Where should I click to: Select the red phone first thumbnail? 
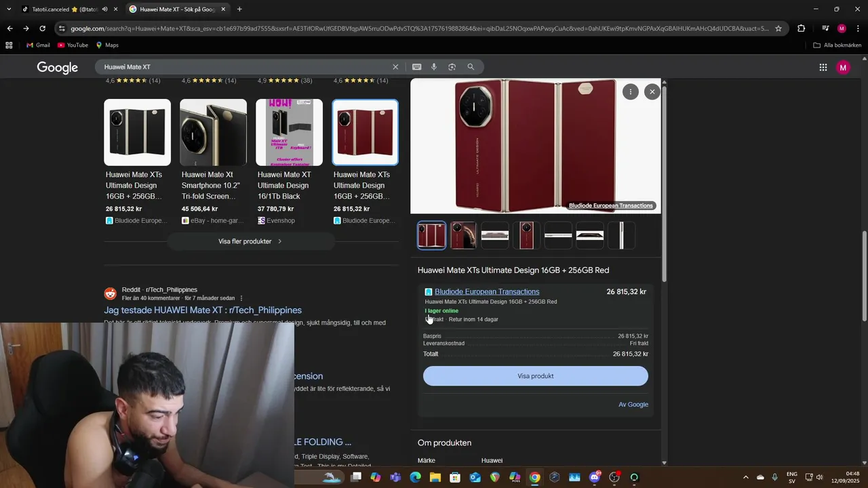[432, 236]
